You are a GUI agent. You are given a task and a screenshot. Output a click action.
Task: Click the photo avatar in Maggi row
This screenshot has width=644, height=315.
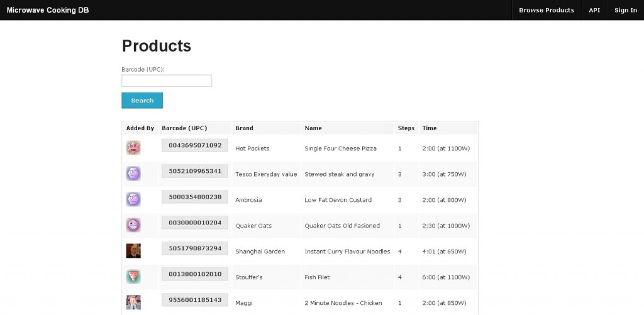point(133,302)
